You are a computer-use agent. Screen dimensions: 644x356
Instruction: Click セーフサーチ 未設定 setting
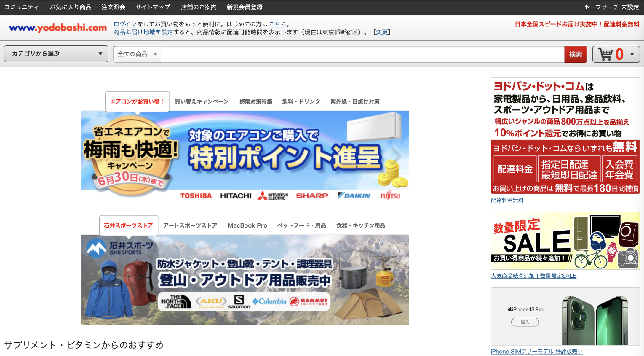(x=611, y=7)
